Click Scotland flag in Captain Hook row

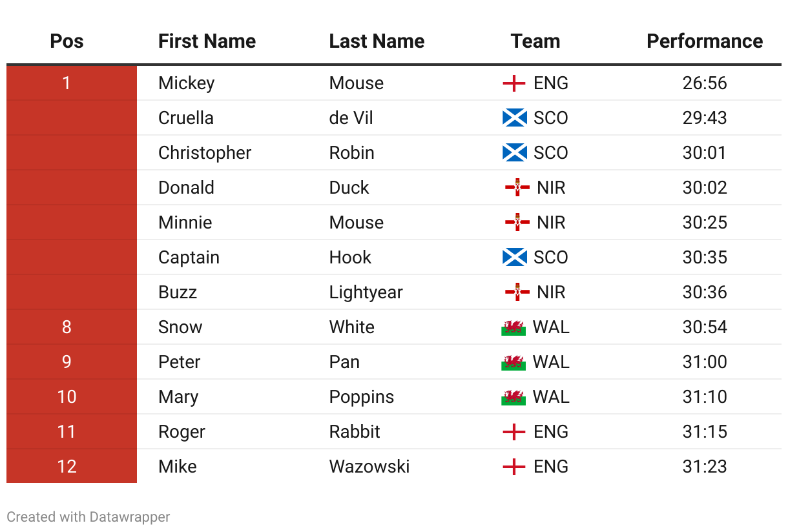514,258
